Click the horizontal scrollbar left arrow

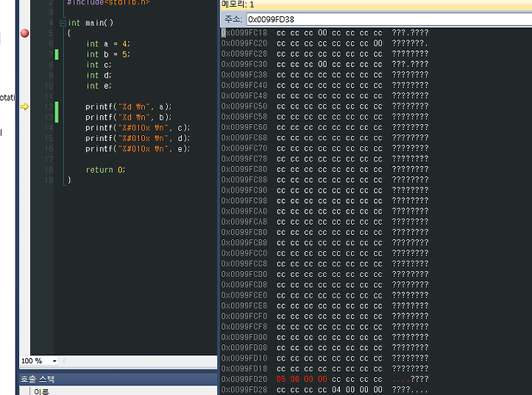click(64, 361)
